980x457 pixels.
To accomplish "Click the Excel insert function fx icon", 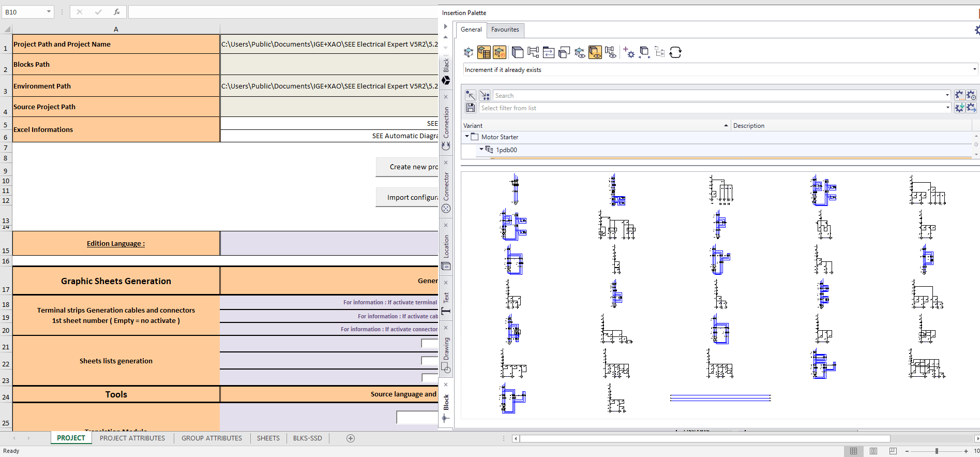I will point(117,12).
